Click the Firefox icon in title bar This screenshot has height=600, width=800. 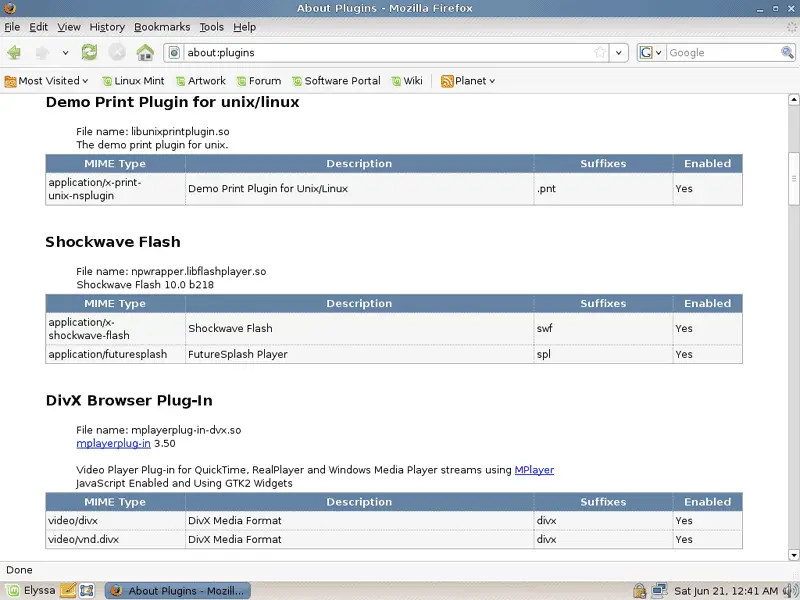point(9,8)
